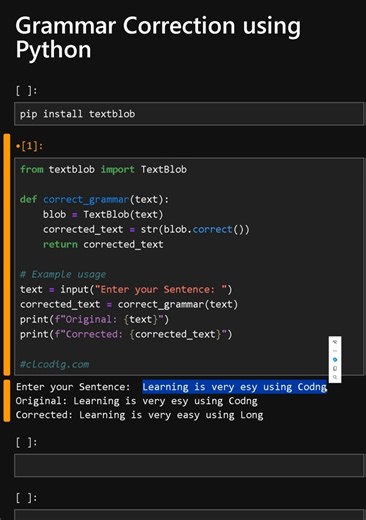Click the magnifier search icon in the floating mini toolbar

click(335, 377)
